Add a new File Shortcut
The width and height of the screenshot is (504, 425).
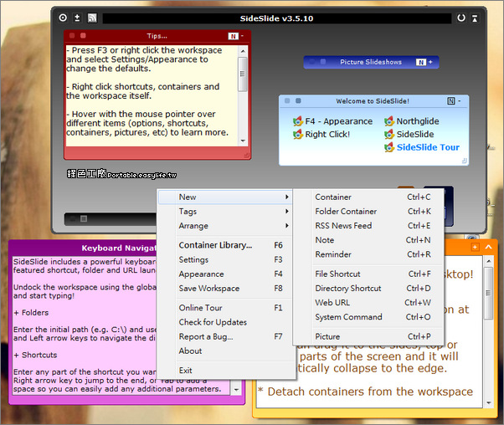368,274
